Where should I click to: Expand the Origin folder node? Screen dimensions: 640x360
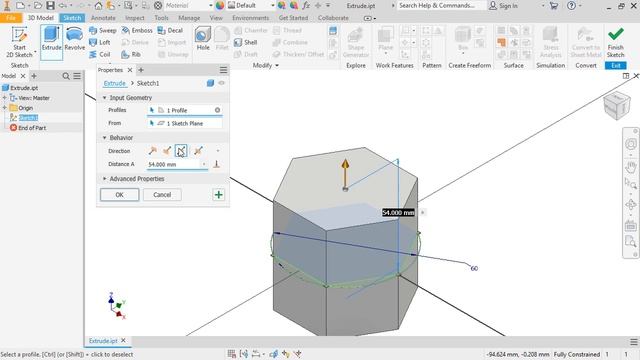[4, 108]
